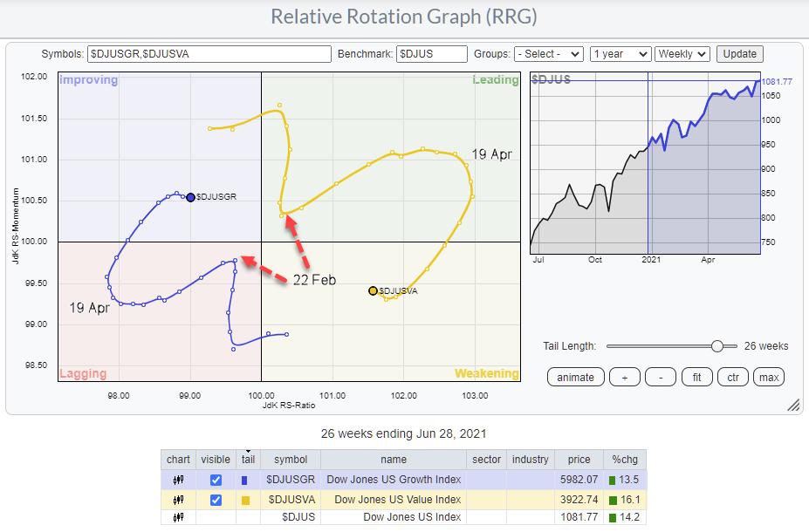Expand the 1 year time range dropdown
This screenshot has width=809, height=532.
point(620,54)
